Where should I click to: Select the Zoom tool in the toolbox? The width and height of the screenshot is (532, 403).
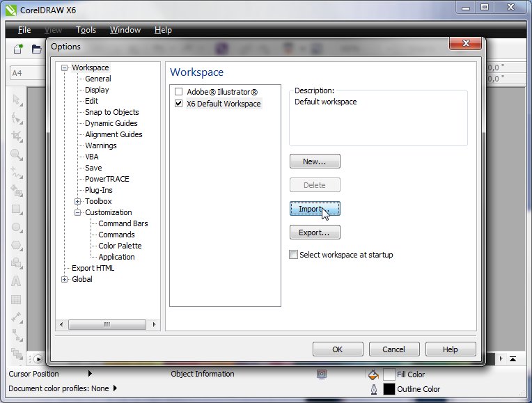point(16,155)
